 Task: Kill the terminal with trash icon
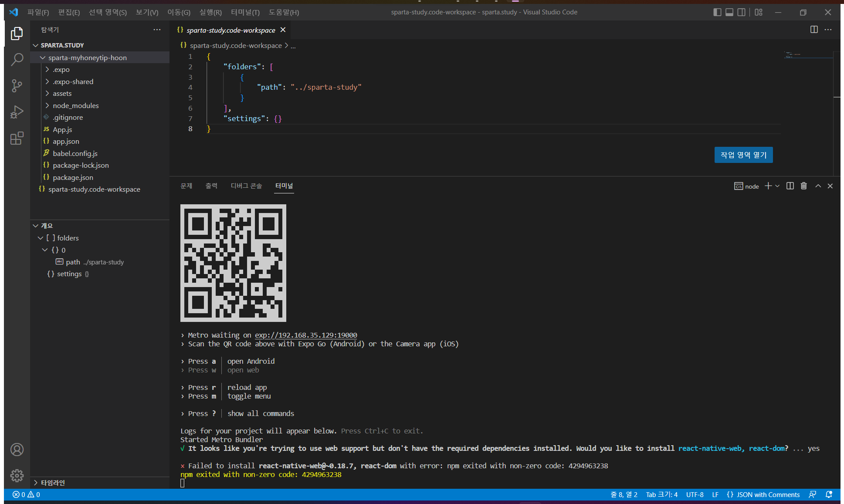click(x=804, y=186)
